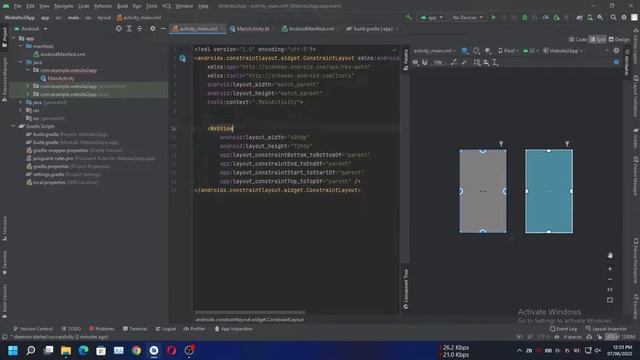Open the Build menu
The width and height of the screenshot is (640, 360).
click(122, 6)
